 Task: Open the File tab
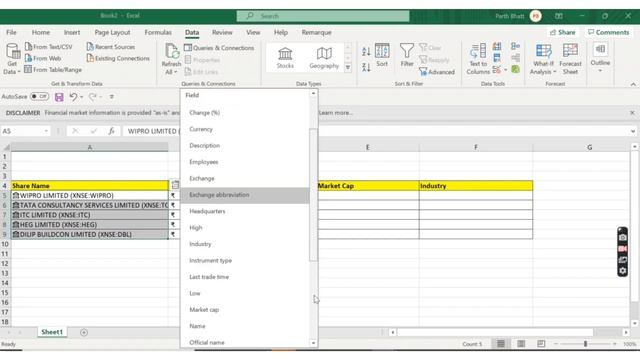(x=11, y=32)
